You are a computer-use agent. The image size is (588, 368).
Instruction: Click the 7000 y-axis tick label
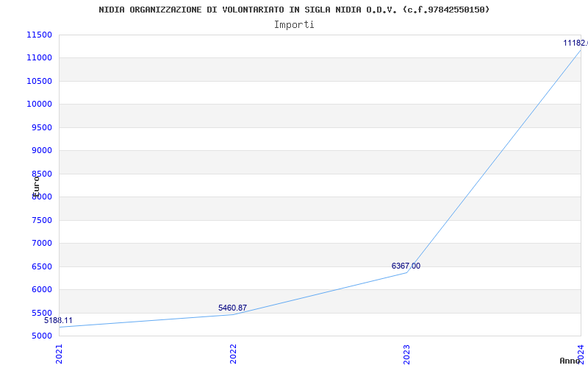41,243
